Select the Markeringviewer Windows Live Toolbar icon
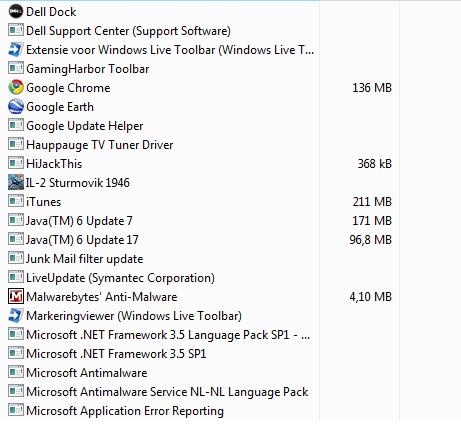Image resolution: width=461 pixels, height=429 pixels. click(16, 316)
